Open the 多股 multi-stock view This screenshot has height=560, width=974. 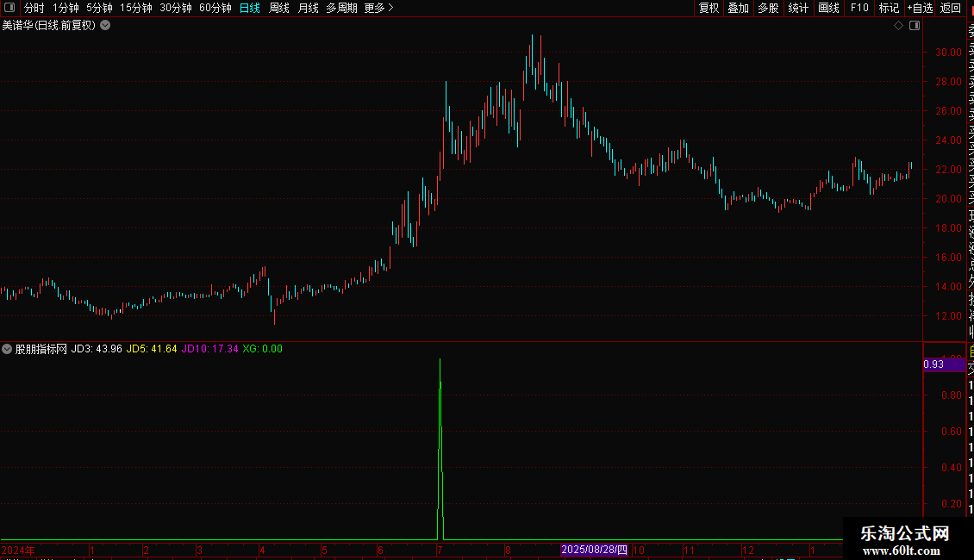[768, 8]
